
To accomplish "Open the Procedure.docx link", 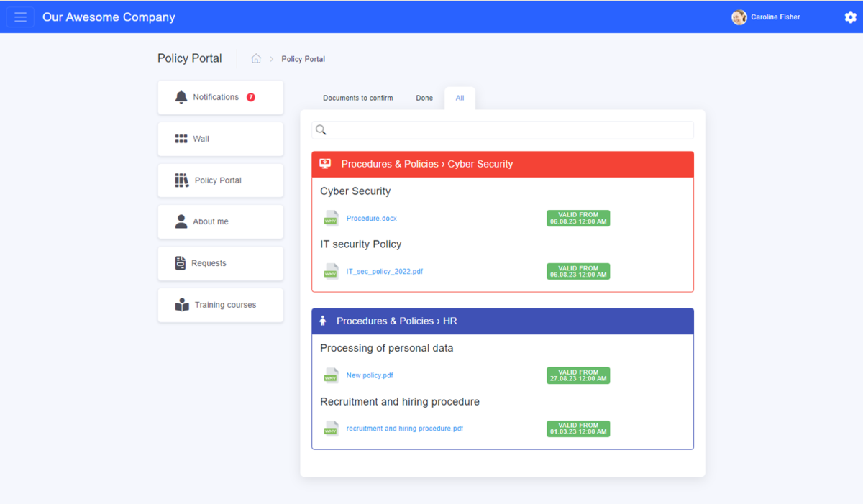I will click(371, 219).
